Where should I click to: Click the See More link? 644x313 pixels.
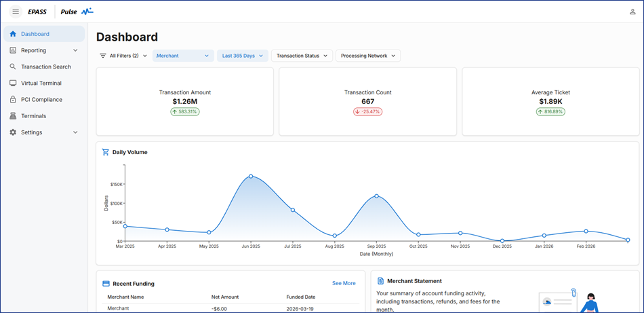tap(344, 283)
